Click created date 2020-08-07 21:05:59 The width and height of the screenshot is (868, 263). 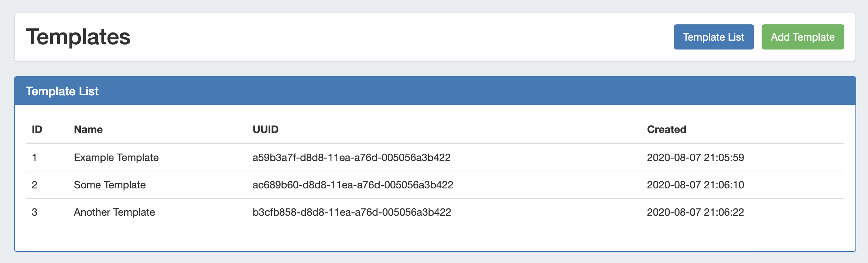pyautogui.click(x=695, y=157)
